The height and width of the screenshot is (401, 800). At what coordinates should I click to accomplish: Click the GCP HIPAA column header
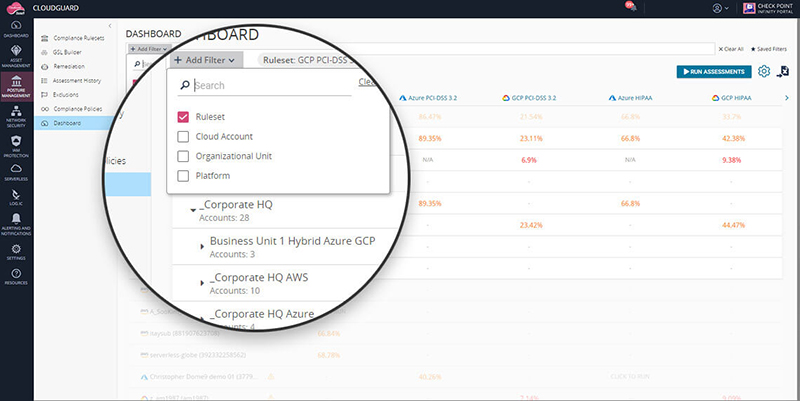click(x=732, y=98)
